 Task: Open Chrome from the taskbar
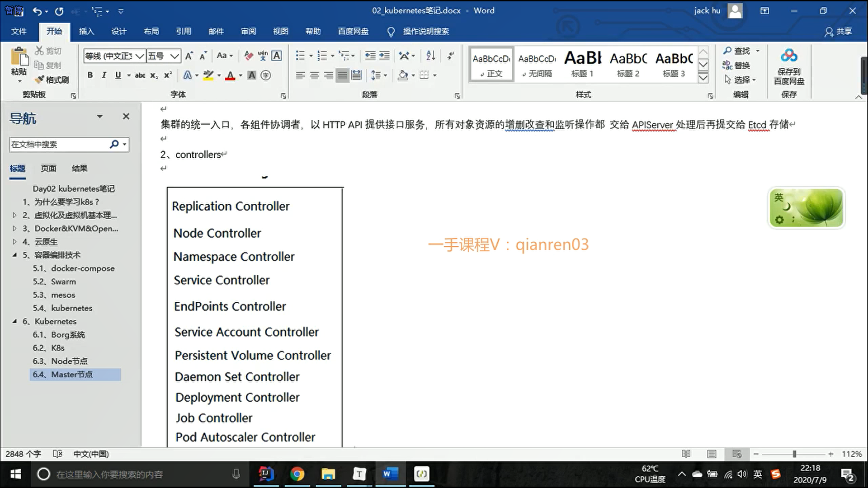coord(297,474)
